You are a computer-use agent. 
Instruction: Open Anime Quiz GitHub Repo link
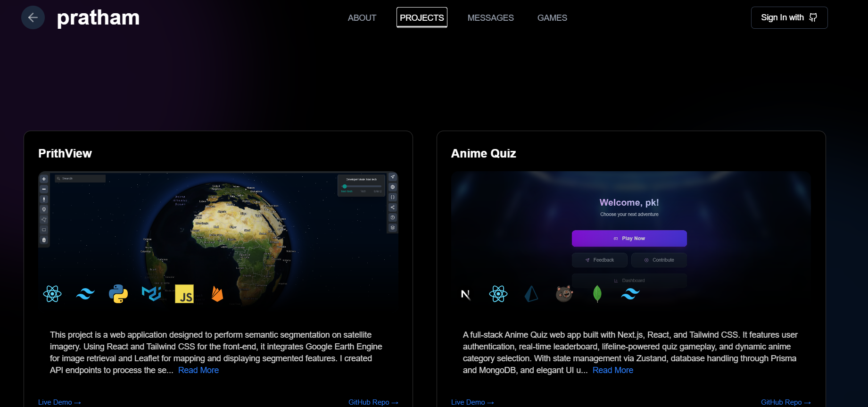point(786,402)
